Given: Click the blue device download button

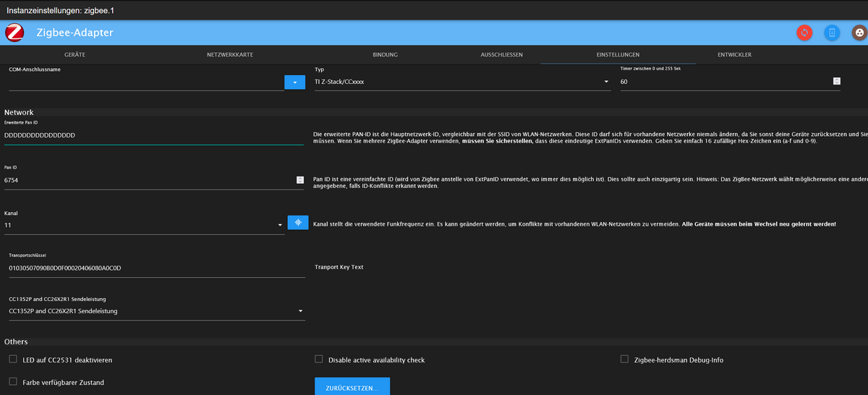Looking at the screenshot, I should click(832, 33).
